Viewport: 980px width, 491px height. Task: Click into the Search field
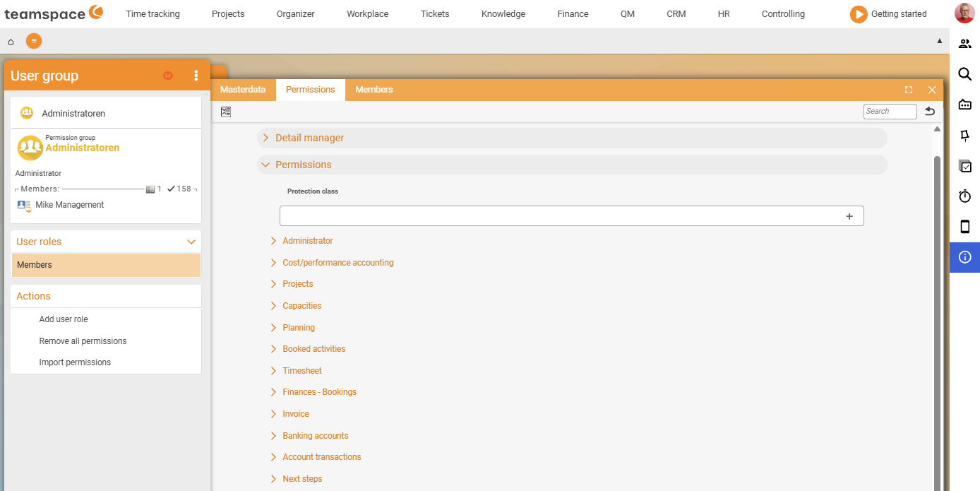[x=890, y=111]
